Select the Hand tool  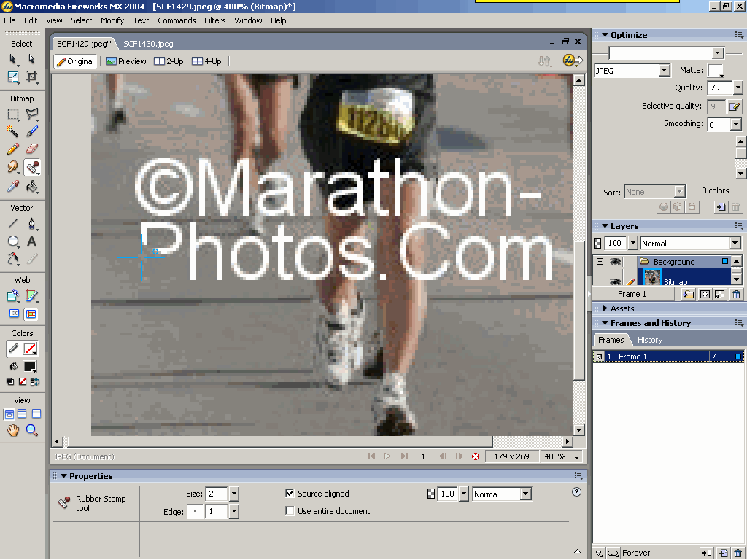13,430
